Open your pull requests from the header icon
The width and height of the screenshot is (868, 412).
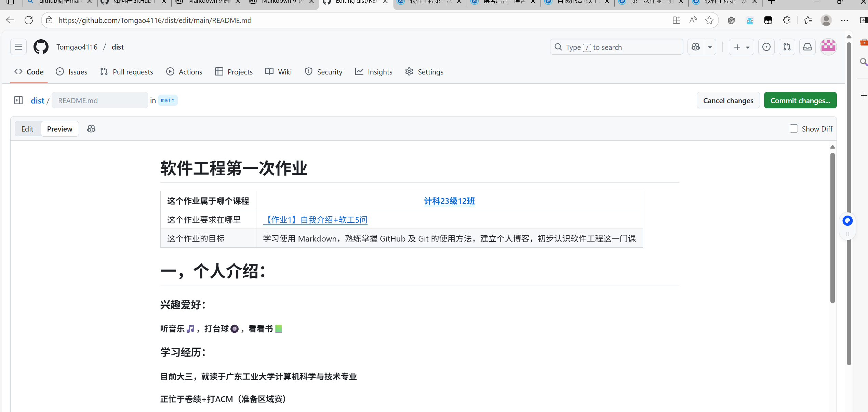(x=787, y=47)
